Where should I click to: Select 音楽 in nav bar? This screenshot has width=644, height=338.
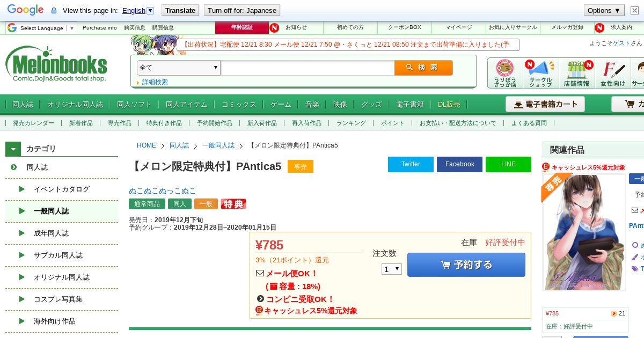(x=312, y=105)
